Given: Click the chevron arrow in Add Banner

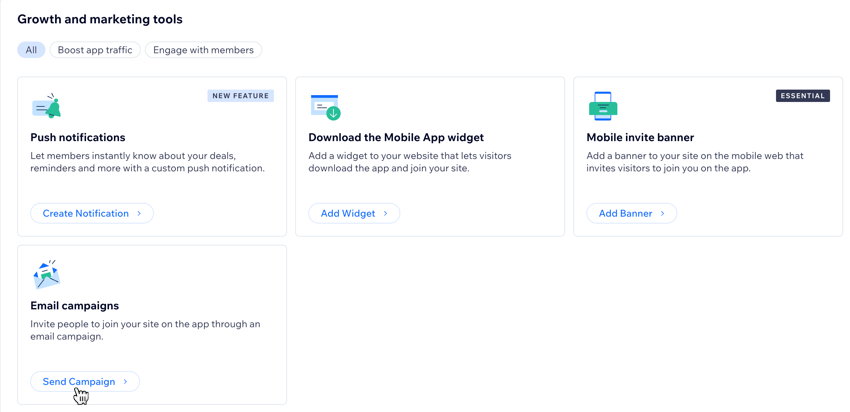Looking at the screenshot, I should 663,214.
